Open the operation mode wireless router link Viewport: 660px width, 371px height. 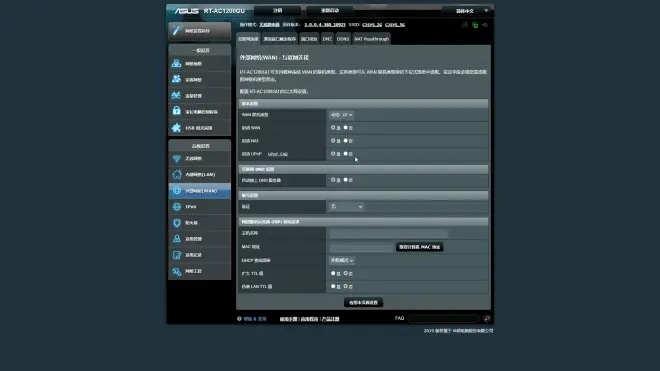click(x=269, y=25)
